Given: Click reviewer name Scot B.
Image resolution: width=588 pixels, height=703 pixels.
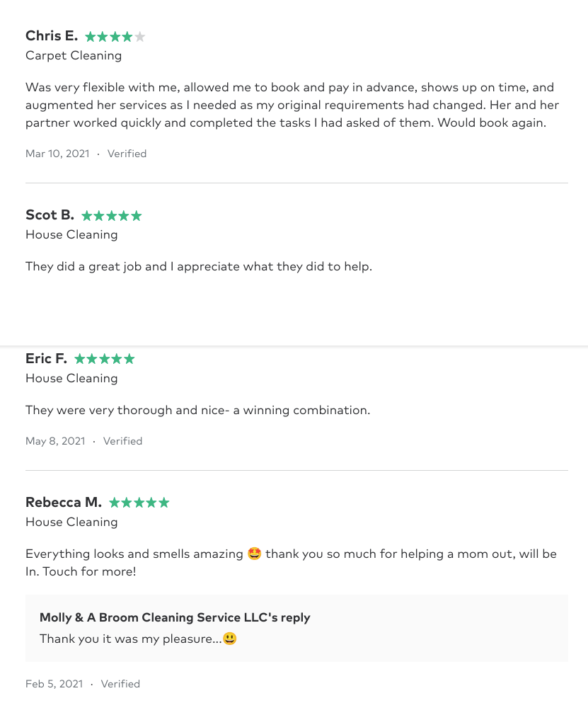Looking at the screenshot, I should [50, 215].
